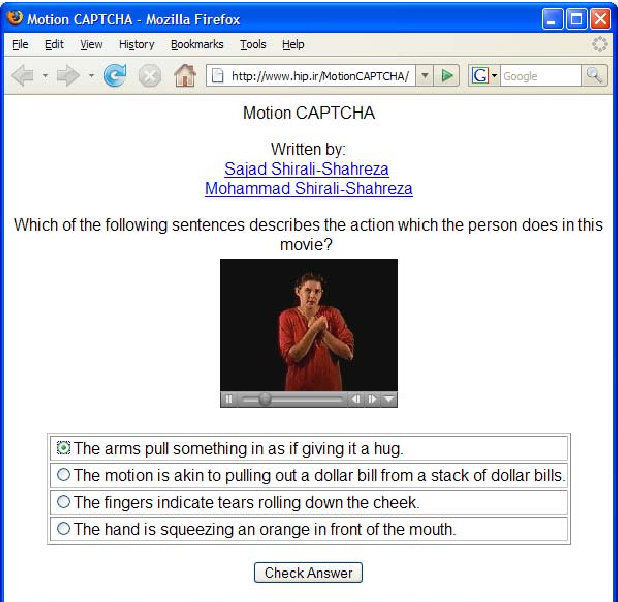Open the Tools menu

253,44
